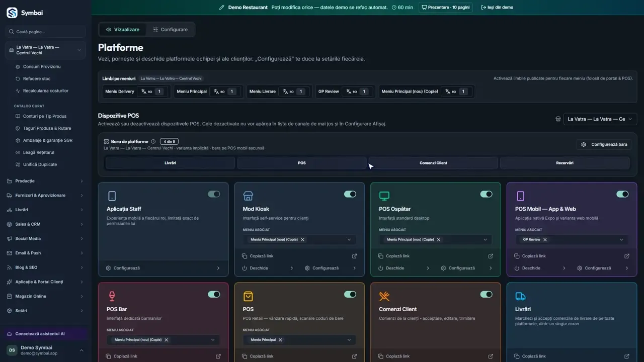The width and height of the screenshot is (644, 362).
Task: Expand the Setări sidebar section
Action: (x=45, y=311)
